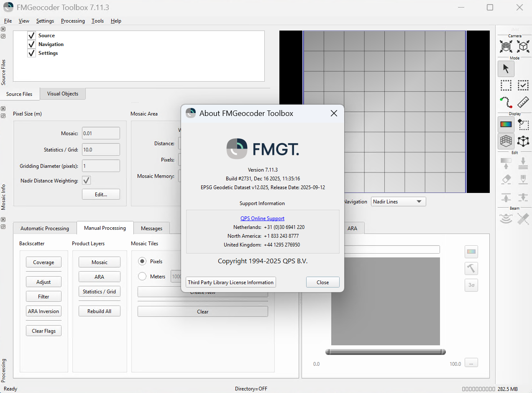Switch to the Messages tab
The width and height of the screenshot is (532, 393).
(151, 228)
